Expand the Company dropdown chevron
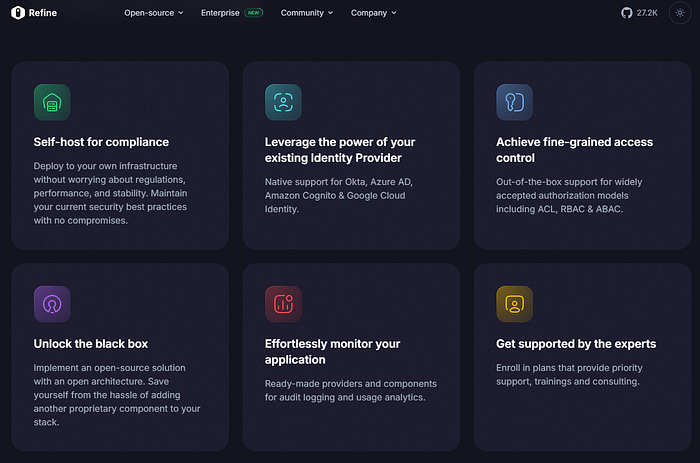This screenshot has height=463, width=700. [x=394, y=13]
